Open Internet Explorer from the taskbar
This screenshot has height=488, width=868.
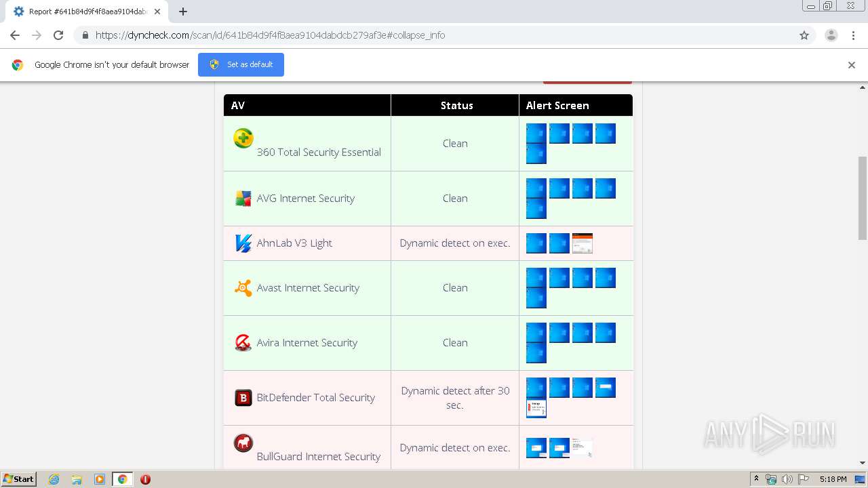54,479
